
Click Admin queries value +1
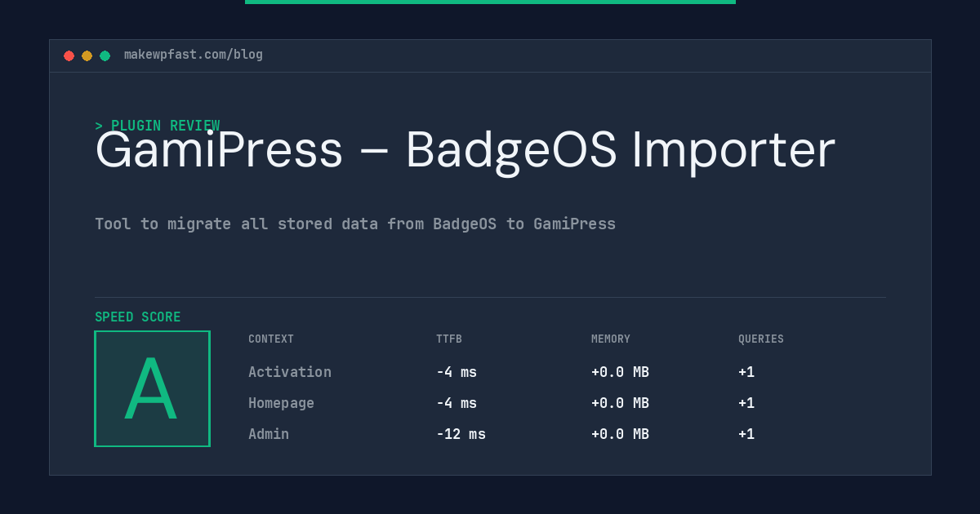[x=746, y=434]
